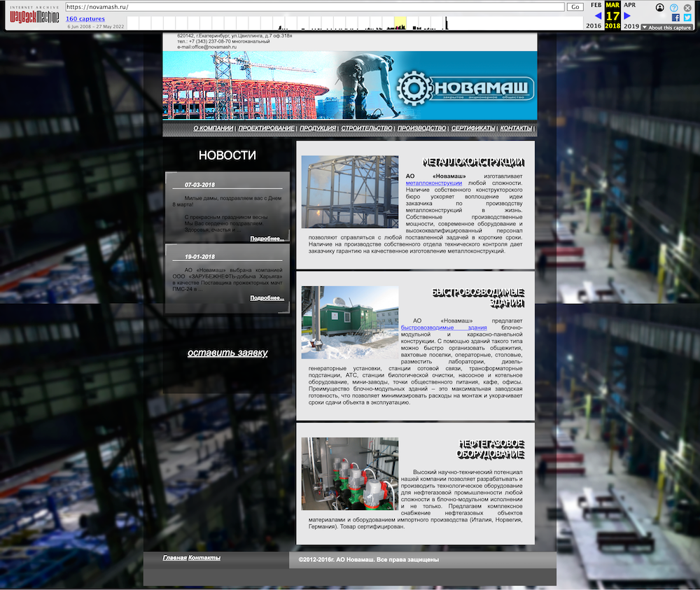Click the Wayback URL input field
This screenshot has width=700, height=590.
[x=315, y=7]
